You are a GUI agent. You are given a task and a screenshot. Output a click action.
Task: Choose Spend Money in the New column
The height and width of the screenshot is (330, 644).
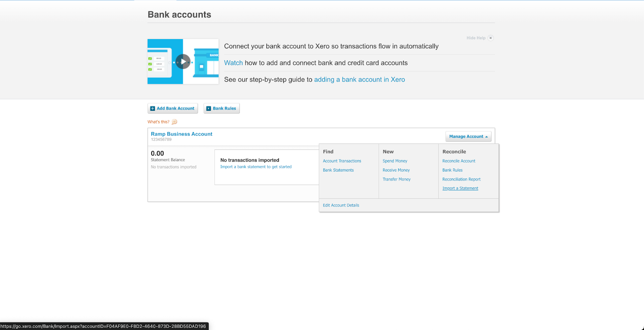[395, 161]
